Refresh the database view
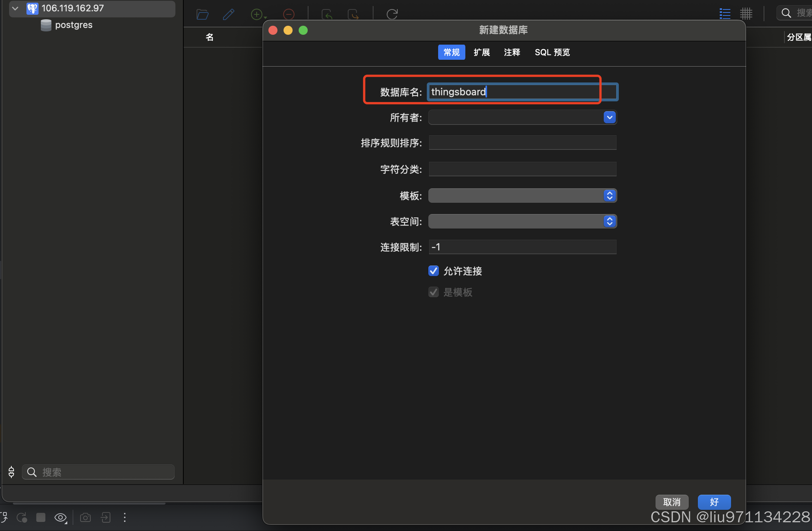 click(392, 14)
